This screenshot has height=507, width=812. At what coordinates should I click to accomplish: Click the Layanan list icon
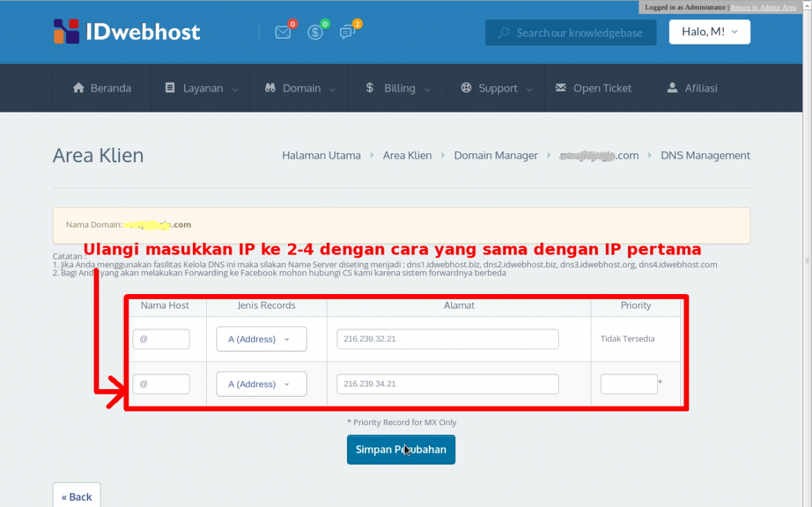(x=169, y=87)
